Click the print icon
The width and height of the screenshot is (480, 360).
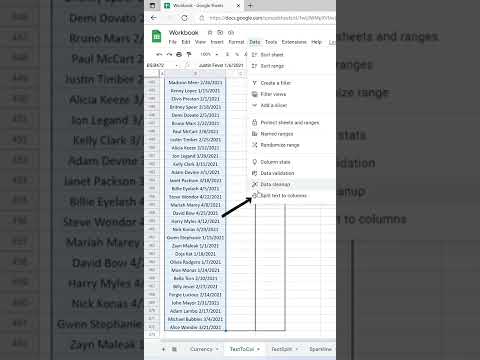179,54
